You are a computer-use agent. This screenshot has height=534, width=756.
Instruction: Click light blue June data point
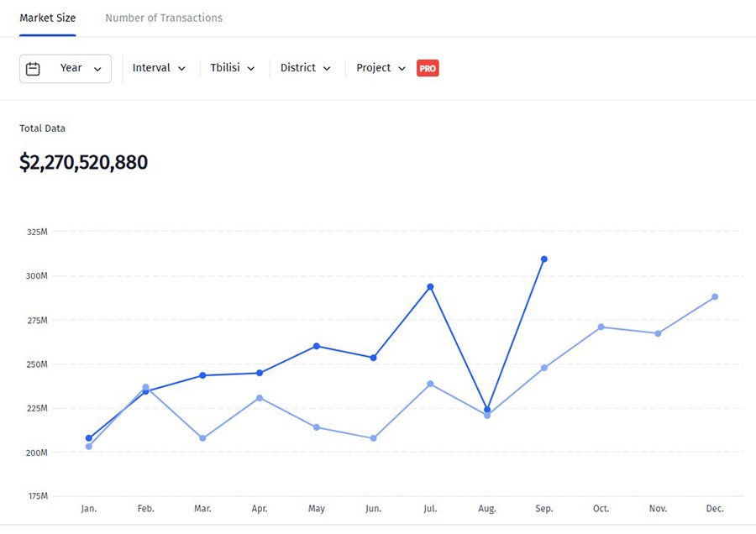point(374,438)
